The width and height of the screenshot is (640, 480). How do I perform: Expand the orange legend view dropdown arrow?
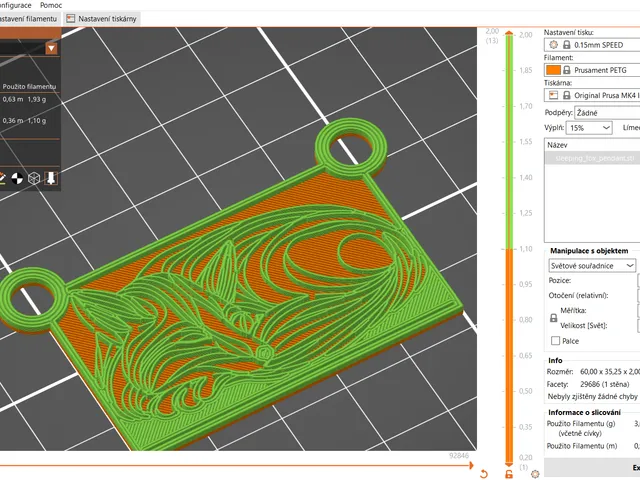point(51,49)
